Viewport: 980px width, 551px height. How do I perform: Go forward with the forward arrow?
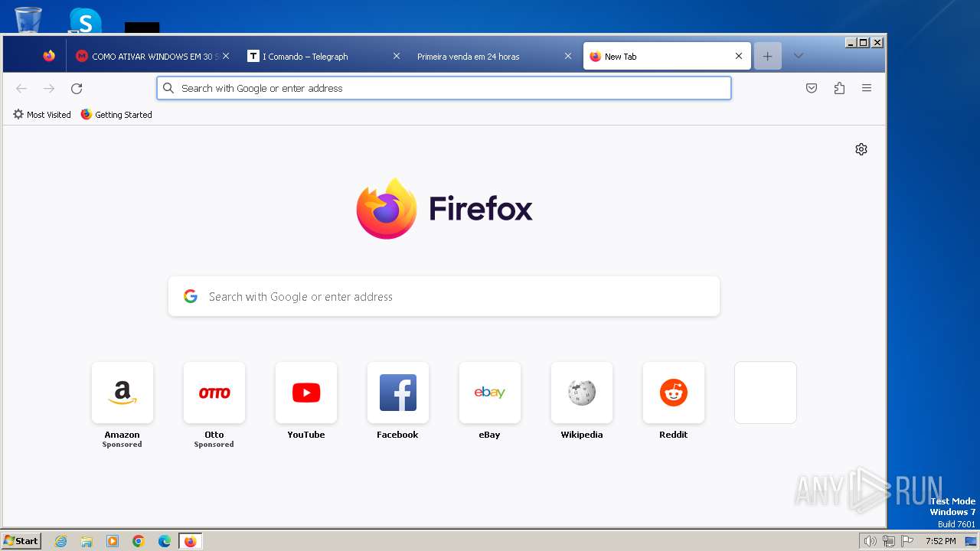click(x=49, y=89)
